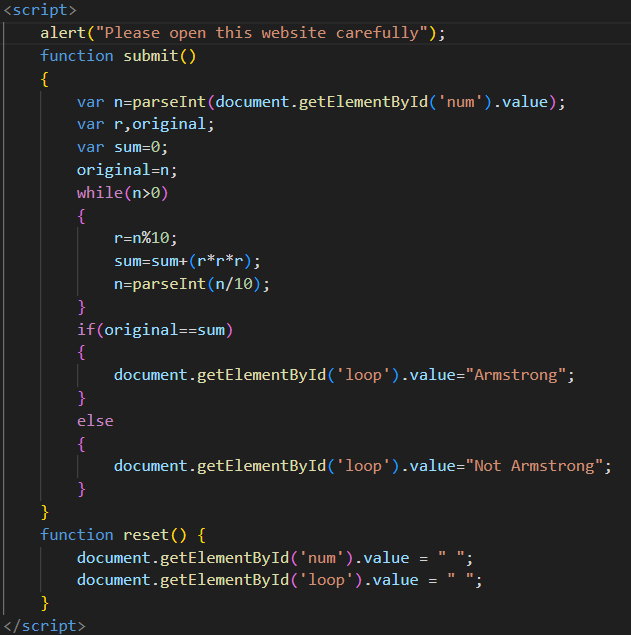The height and width of the screenshot is (635, 631).
Task: Click the 'loop' id inside reset function
Action: click(x=322, y=580)
